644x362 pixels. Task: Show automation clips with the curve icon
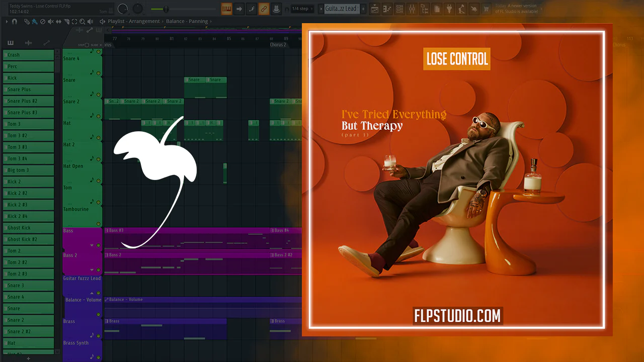click(x=47, y=43)
